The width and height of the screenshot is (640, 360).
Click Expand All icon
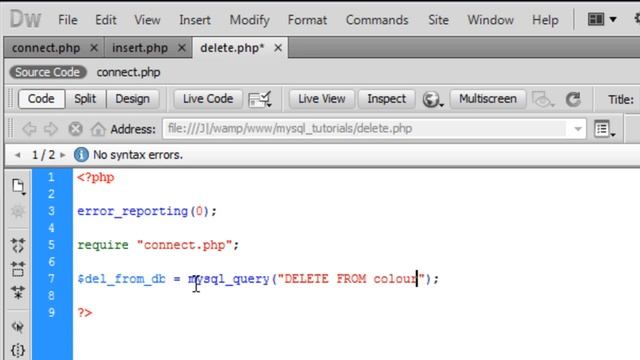(x=18, y=293)
